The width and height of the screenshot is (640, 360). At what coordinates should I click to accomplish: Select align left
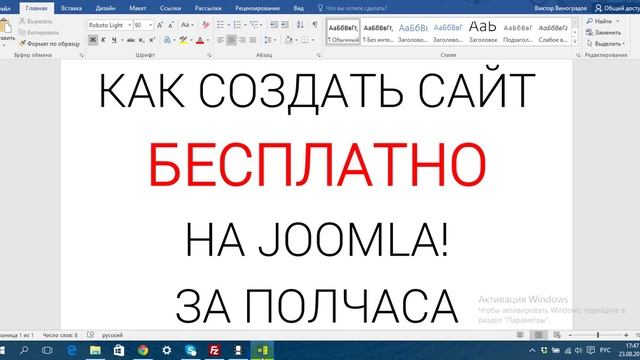pos(220,40)
